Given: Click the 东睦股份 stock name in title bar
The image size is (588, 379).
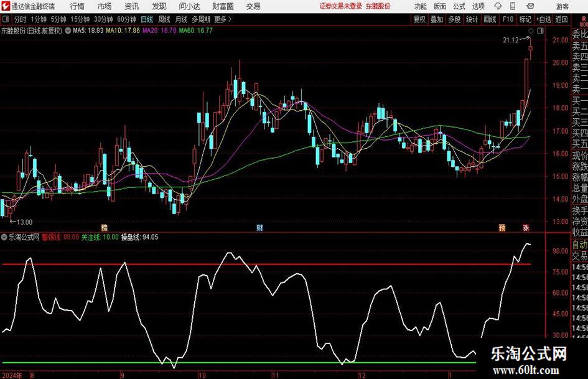Looking at the screenshot, I should click(378, 6).
